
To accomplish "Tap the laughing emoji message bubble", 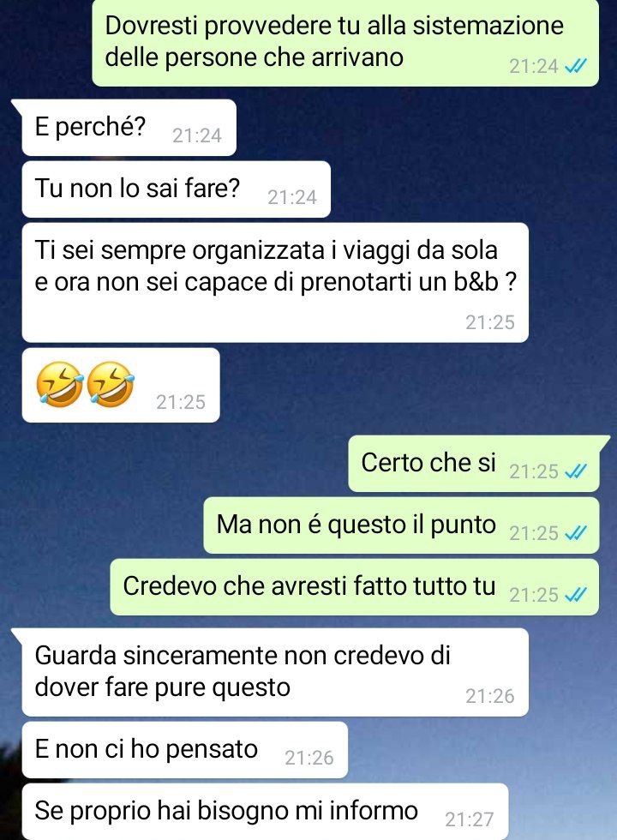I will [x=121, y=385].
